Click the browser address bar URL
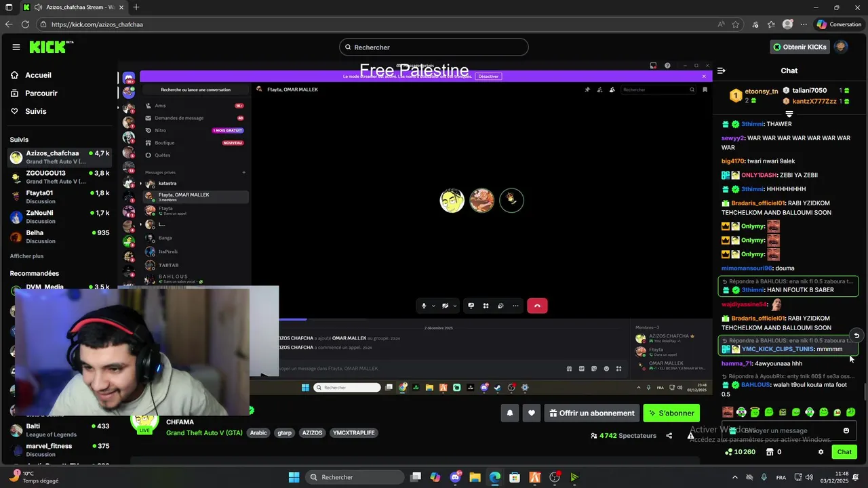 [x=97, y=24]
